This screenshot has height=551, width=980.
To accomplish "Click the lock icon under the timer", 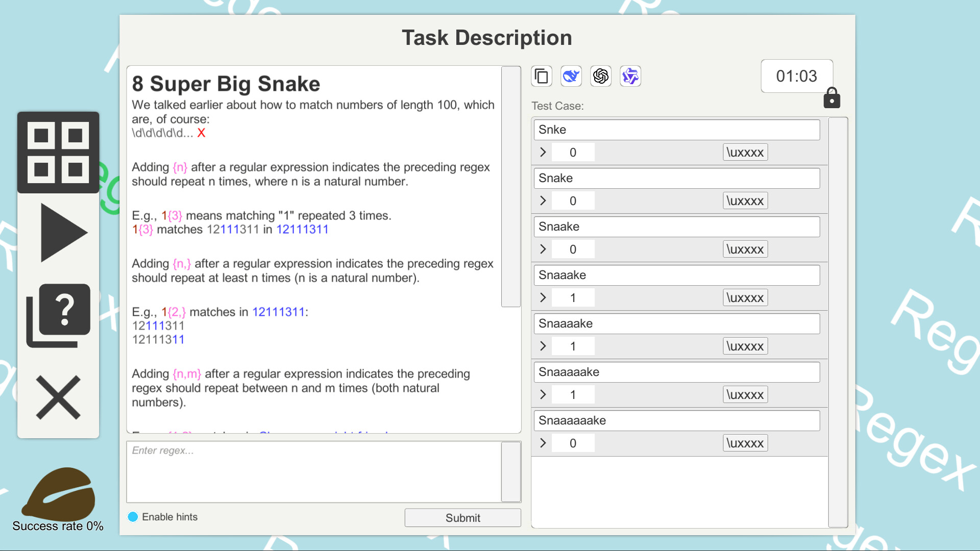I will (x=832, y=98).
